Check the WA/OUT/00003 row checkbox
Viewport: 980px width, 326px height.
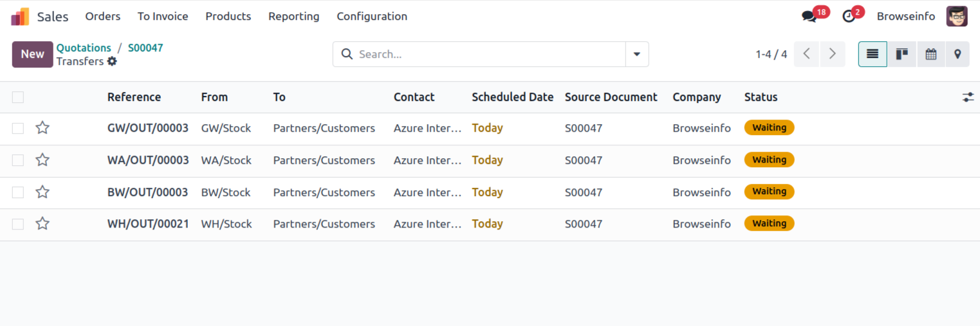coord(18,160)
